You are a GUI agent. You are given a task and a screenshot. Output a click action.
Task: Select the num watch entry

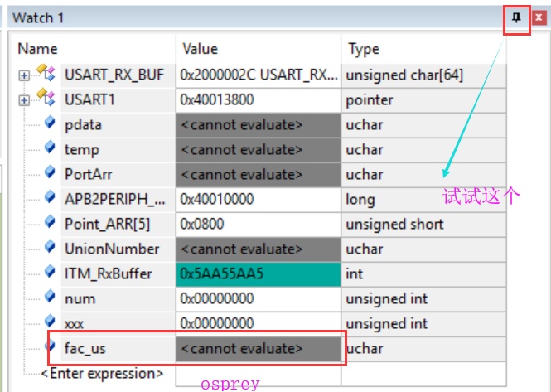pyautogui.click(x=118, y=299)
